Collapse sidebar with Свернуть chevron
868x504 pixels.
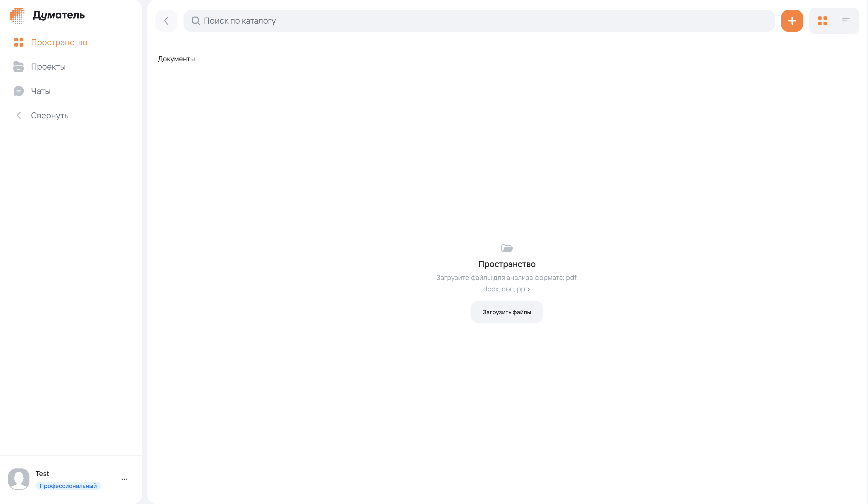tap(19, 116)
